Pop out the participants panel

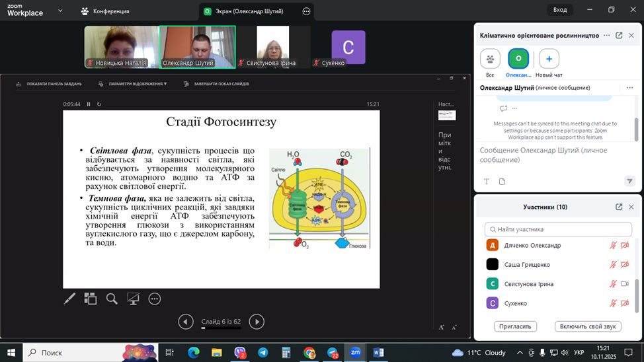click(619, 207)
